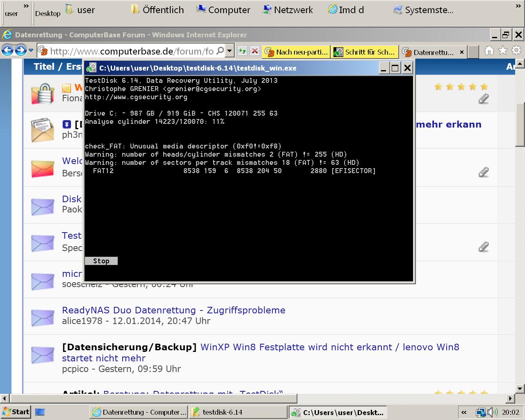Click 'alice1978' thread author text
The image size is (525, 420).
coord(82,321)
